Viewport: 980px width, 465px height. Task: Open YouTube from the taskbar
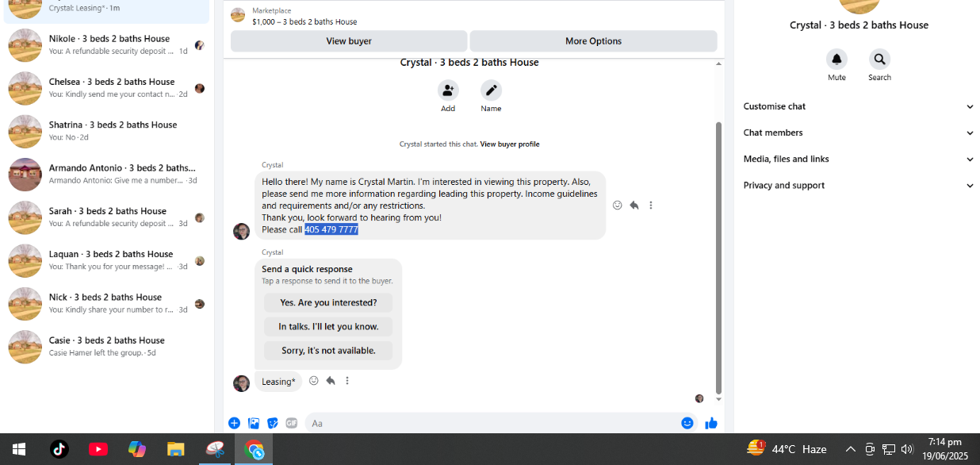click(98, 449)
